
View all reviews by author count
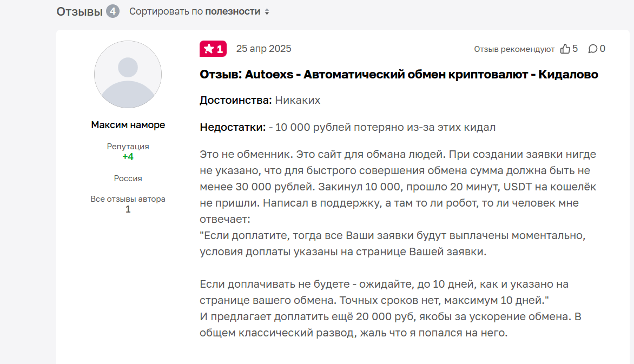click(128, 209)
